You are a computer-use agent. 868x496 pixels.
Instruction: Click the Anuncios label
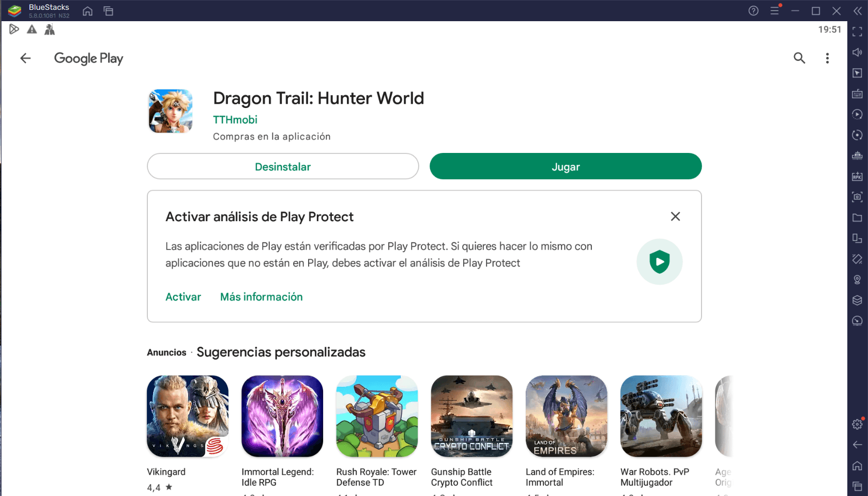[x=166, y=352]
